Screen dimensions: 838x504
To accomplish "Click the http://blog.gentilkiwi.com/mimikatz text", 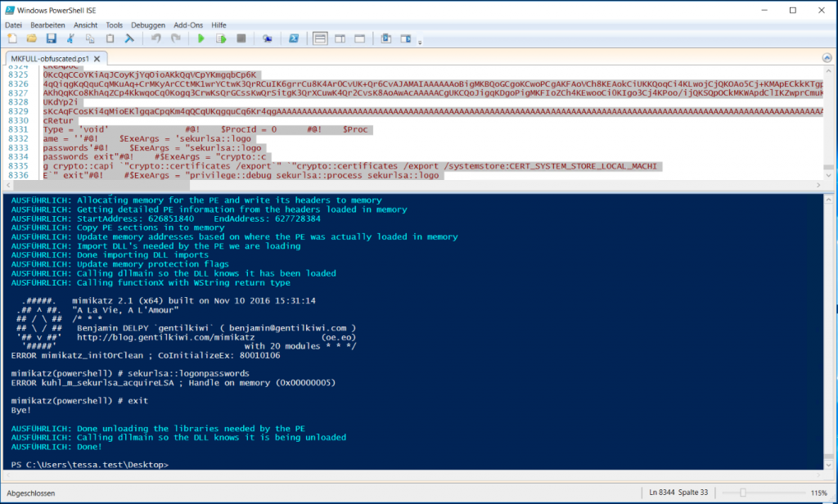I will [165, 337].
